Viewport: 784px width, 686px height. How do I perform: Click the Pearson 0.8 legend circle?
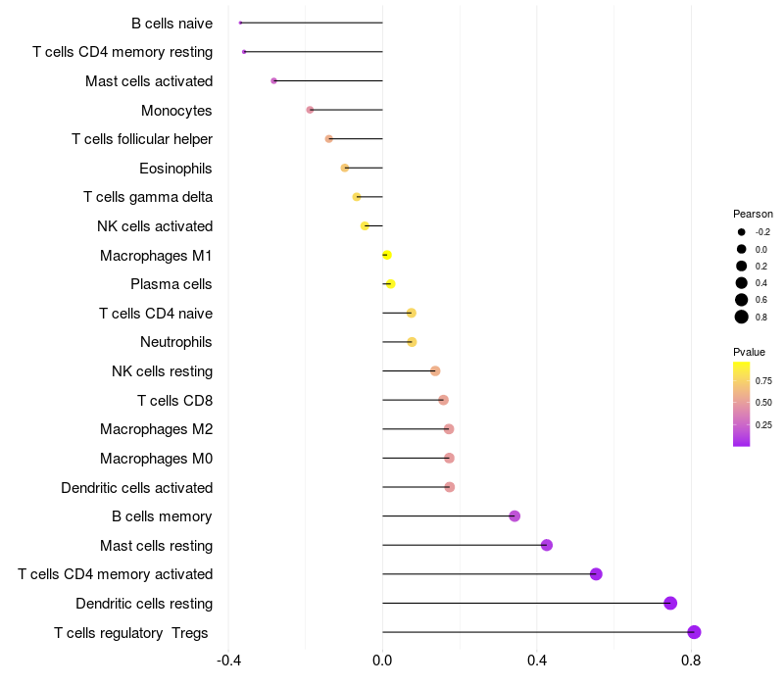tap(742, 317)
